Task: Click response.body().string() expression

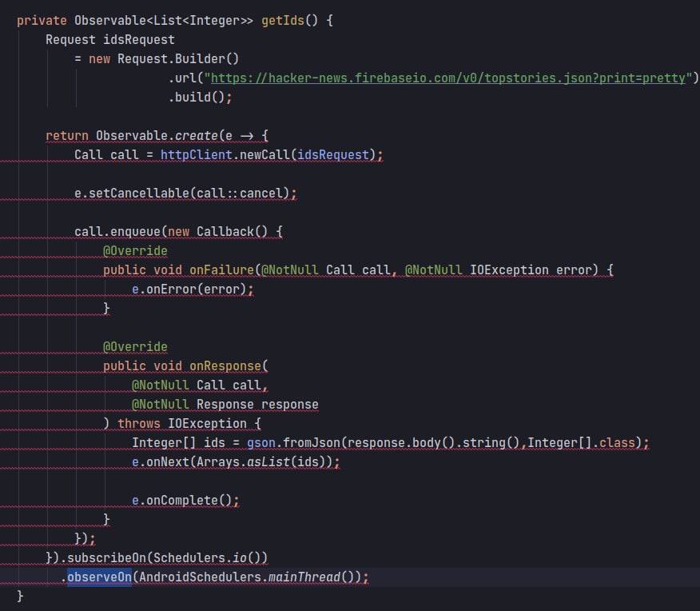Action: coord(433,443)
